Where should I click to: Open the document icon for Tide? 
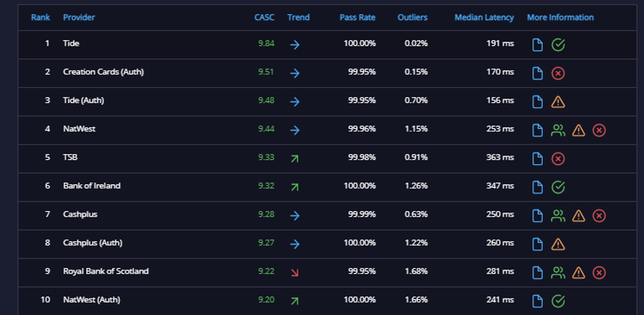click(537, 45)
